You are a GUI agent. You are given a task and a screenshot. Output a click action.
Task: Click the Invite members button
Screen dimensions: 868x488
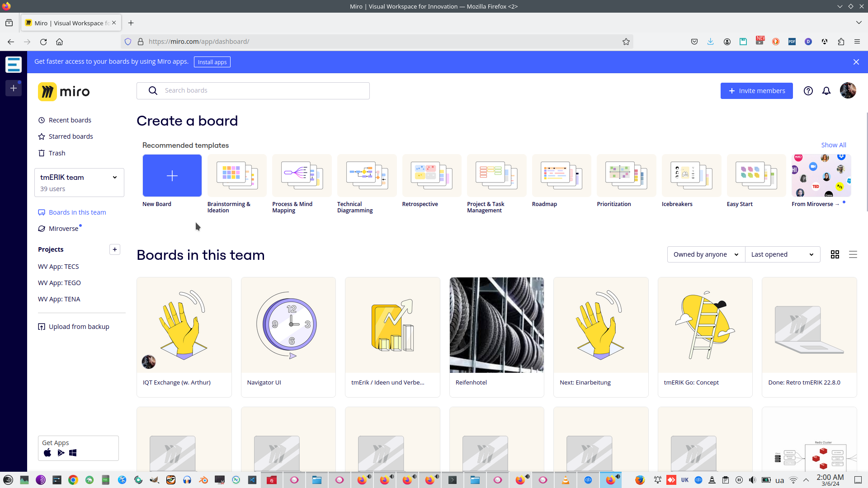click(756, 91)
